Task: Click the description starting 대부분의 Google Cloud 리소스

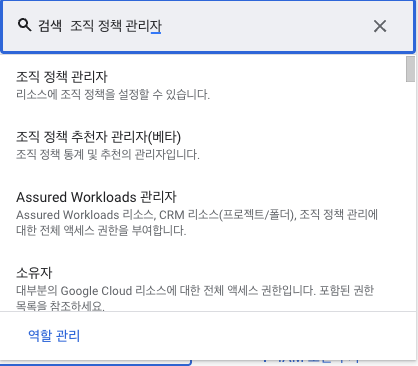Action: (195, 298)
